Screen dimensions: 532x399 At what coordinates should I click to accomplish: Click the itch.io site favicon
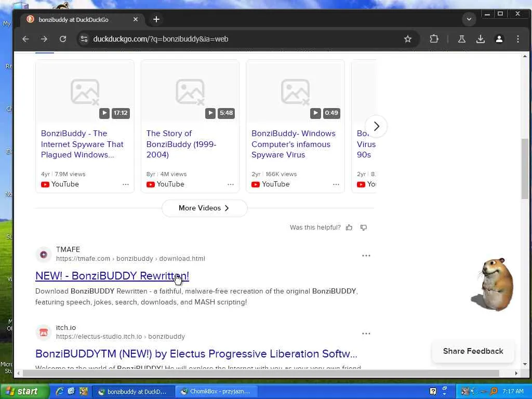point(44,332)
